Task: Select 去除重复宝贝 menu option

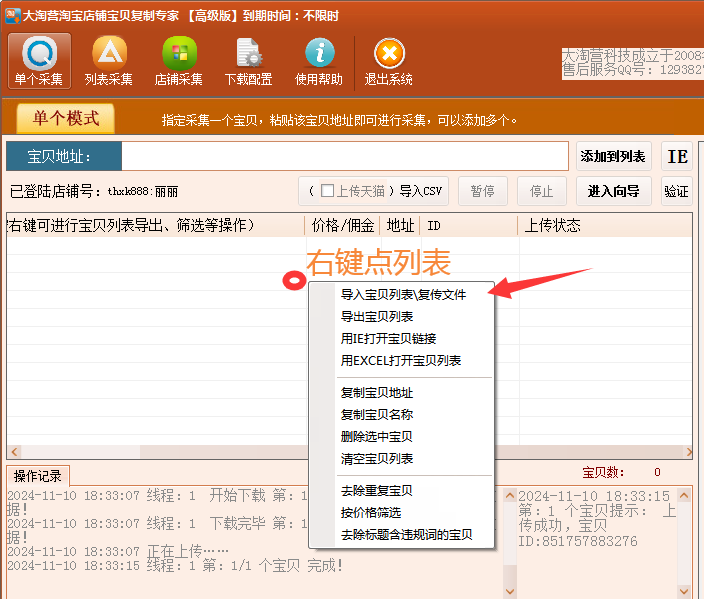Action: (x=377, y=491)
